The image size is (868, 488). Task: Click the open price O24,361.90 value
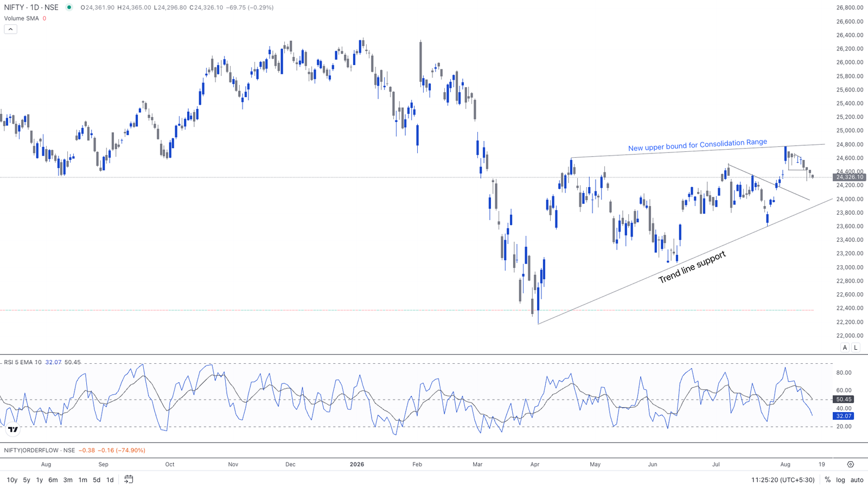(98, 8)
